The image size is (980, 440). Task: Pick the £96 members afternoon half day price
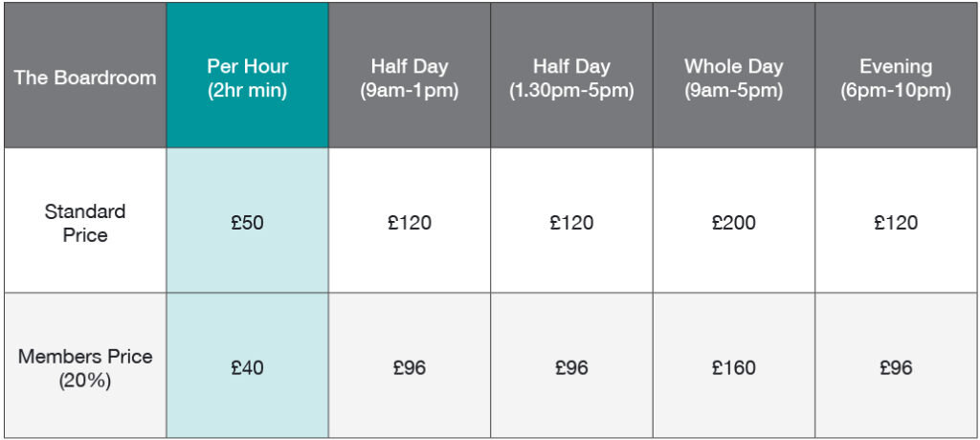572,367
